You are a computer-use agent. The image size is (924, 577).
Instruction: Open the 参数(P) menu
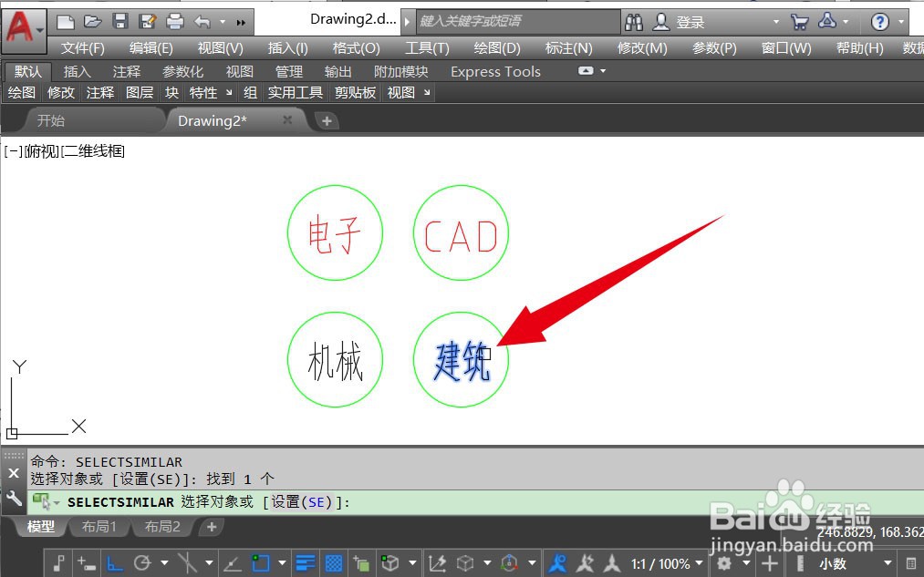point(714,48)
